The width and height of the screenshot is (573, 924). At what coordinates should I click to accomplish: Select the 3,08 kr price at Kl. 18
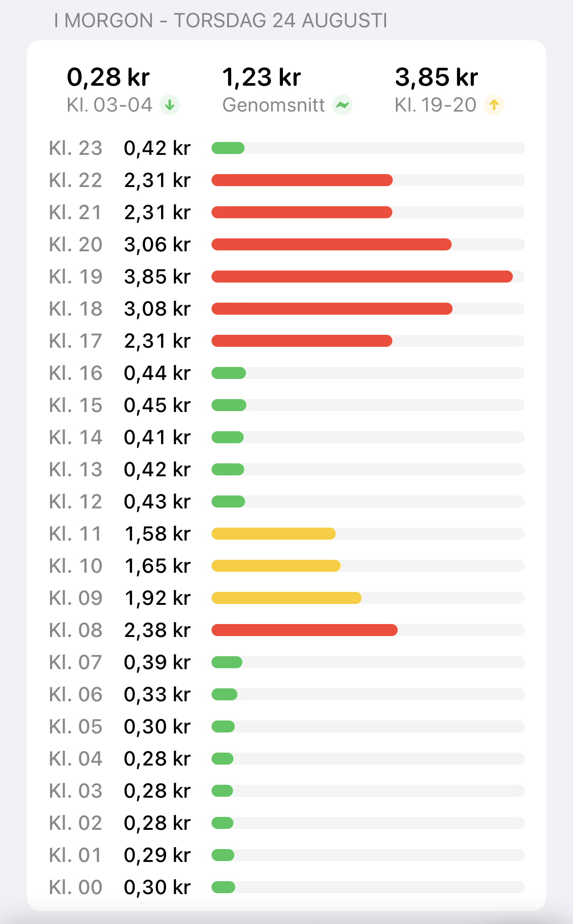tap(158, 309)
